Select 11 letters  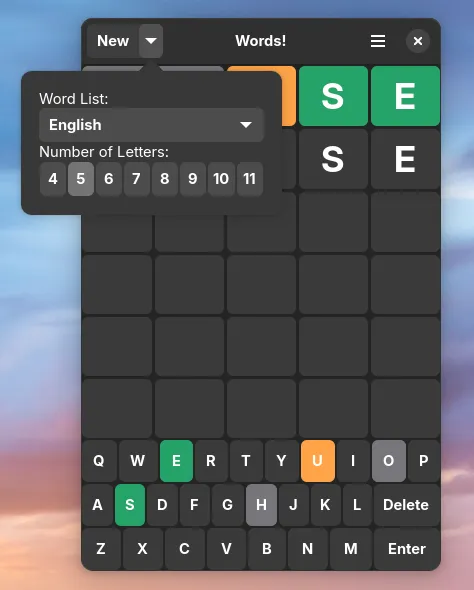[x=250, y=179]
